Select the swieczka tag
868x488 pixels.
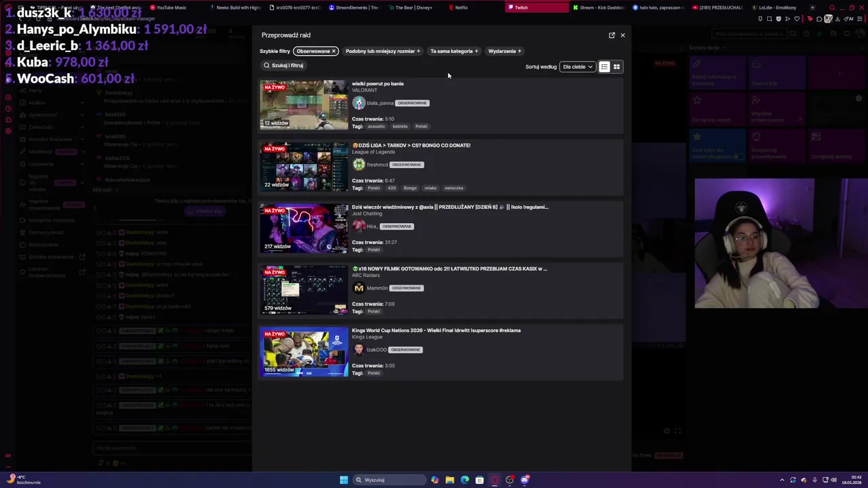[454, 188]
